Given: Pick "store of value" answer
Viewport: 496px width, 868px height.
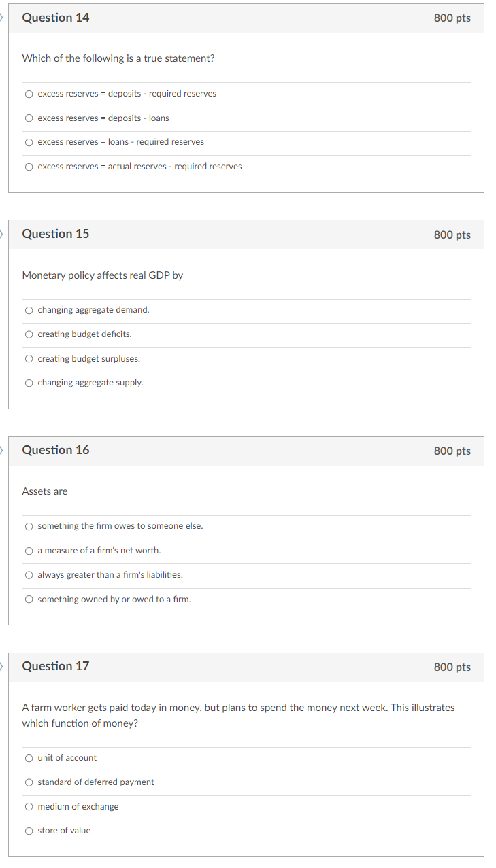Looking at the screenshot, I should click(x=29, y=831).
